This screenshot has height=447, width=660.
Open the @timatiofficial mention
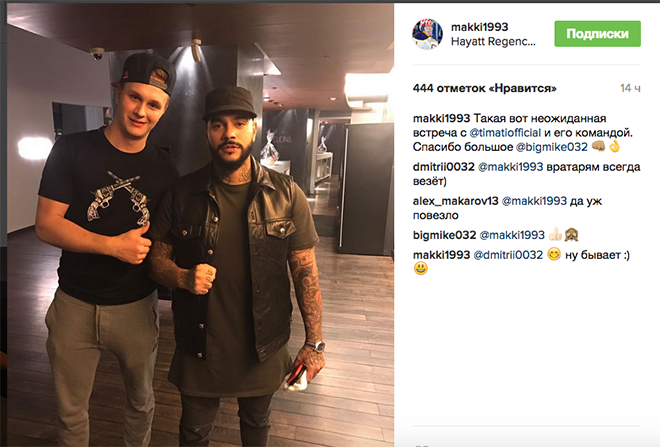pos(505,133)
